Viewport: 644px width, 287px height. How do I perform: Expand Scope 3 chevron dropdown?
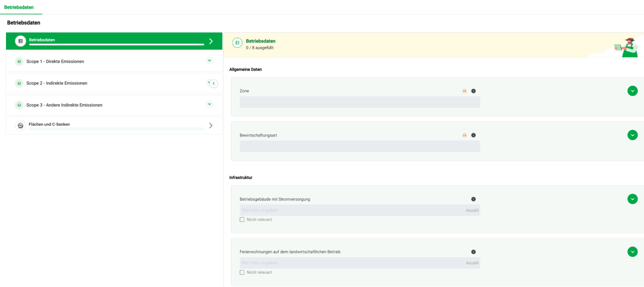210,104
